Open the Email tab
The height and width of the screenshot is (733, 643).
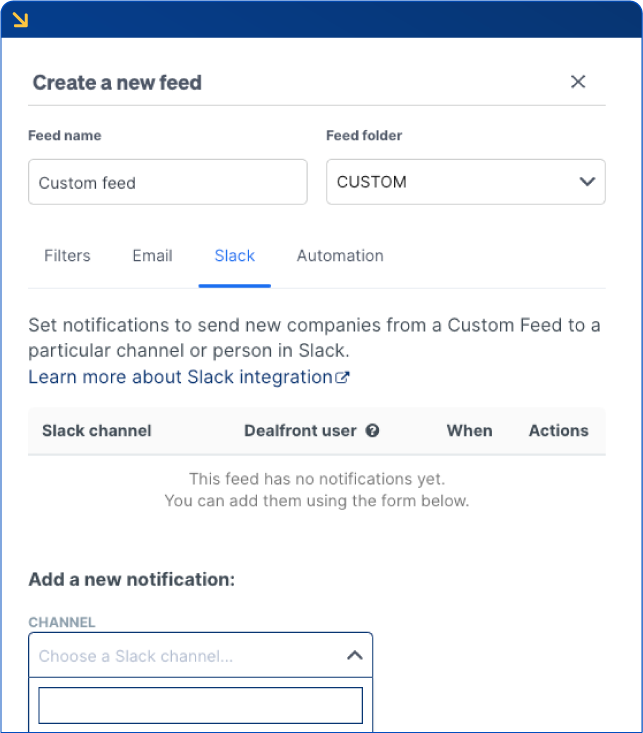[x=152, y=256]
